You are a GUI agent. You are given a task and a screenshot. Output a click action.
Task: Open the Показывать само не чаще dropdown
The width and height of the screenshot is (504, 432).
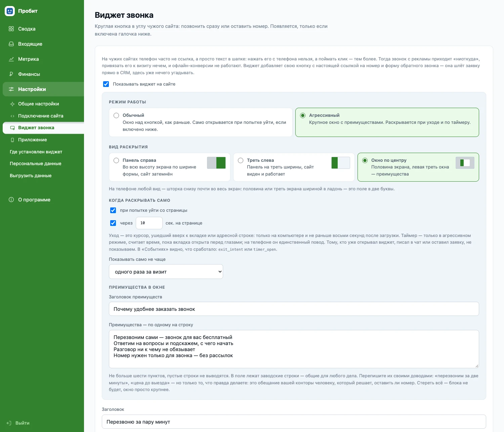click(x=166, y=272)
